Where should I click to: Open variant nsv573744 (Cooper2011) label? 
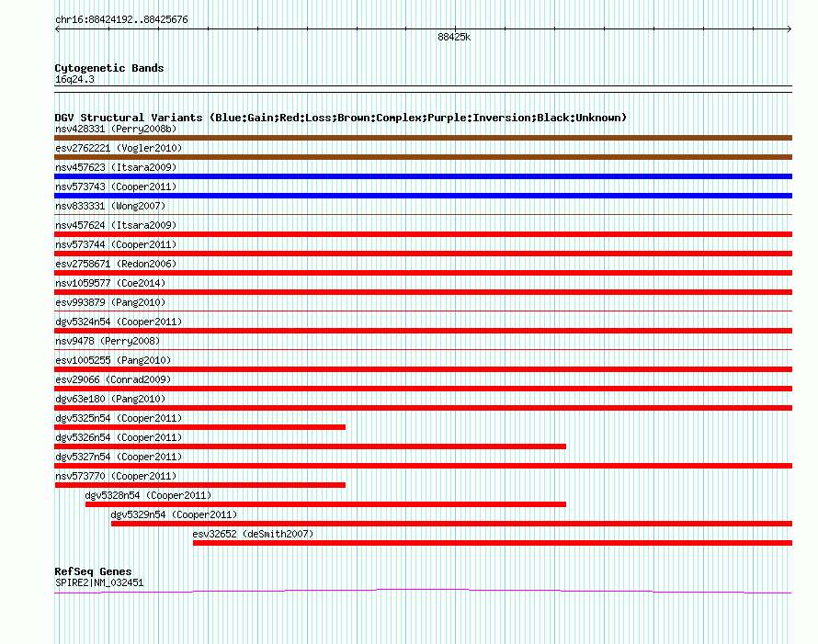(x=116, y=244)
